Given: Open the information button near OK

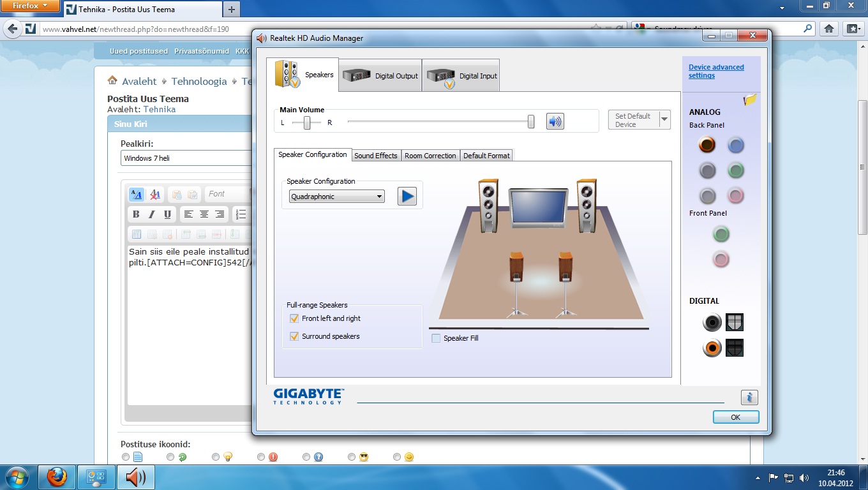Looking at the screenshot, I should point(749,397).
